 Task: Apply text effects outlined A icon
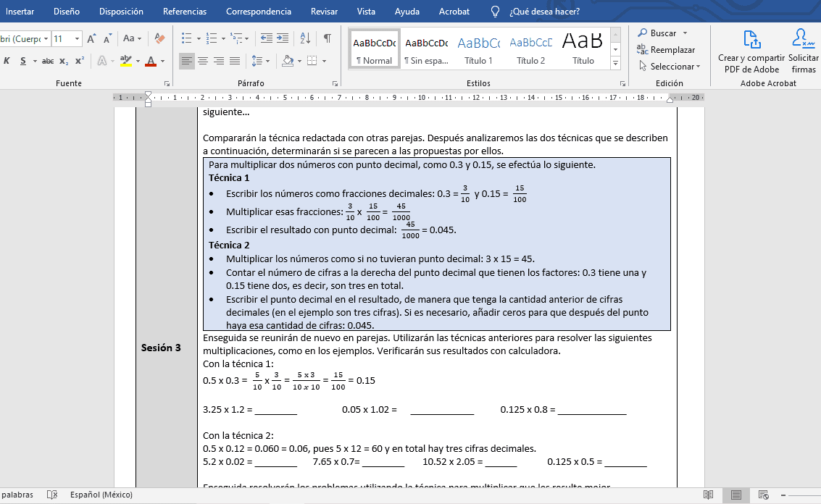[x=102, y=62]
